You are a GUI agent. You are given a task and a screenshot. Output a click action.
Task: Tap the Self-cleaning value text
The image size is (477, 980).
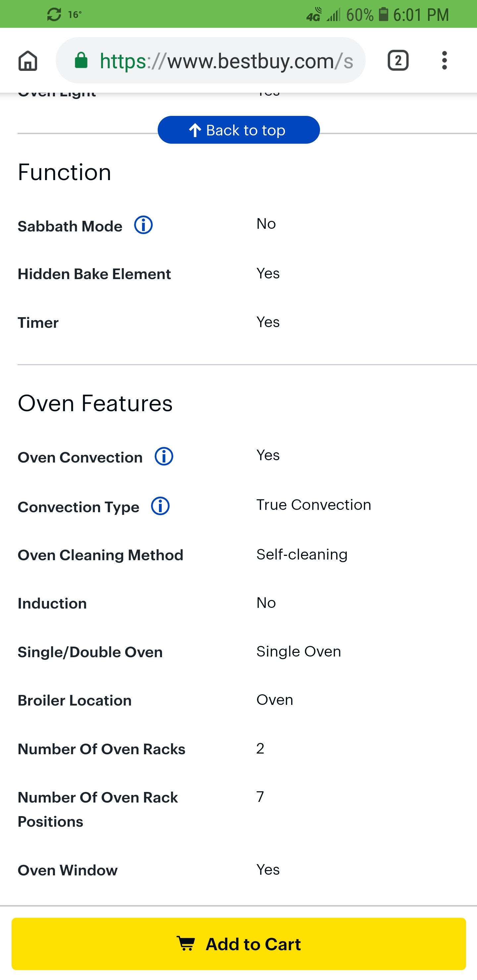click(x=302, y=555)
